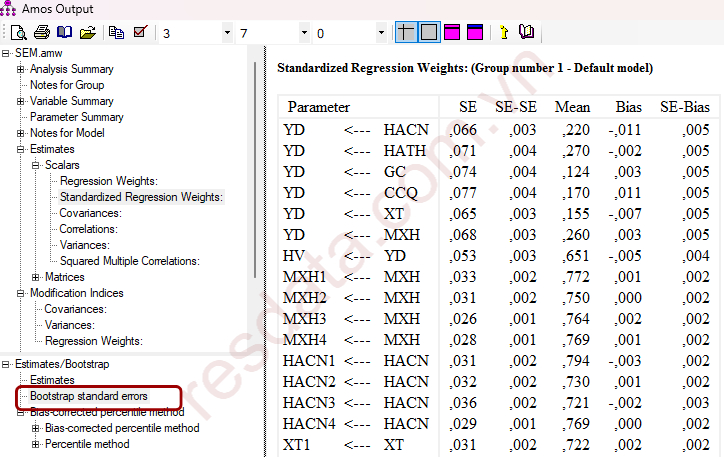
Task: Click the Print Preview toolbar icon
Action: point(18,33)
